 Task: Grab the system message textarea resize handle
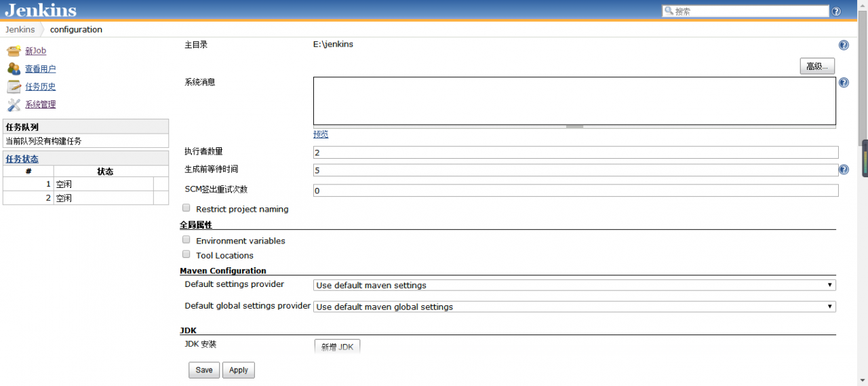point(574,126)
